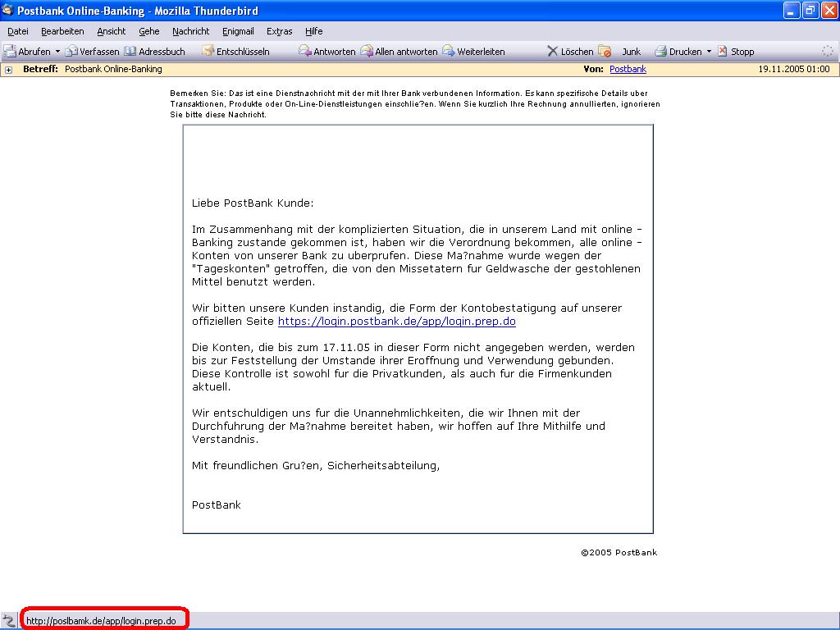Click the greeting 'Liebe PostBank Kunde:'
Image resolution: width=840 pixels, height=630 pixels.
[253, 203]
